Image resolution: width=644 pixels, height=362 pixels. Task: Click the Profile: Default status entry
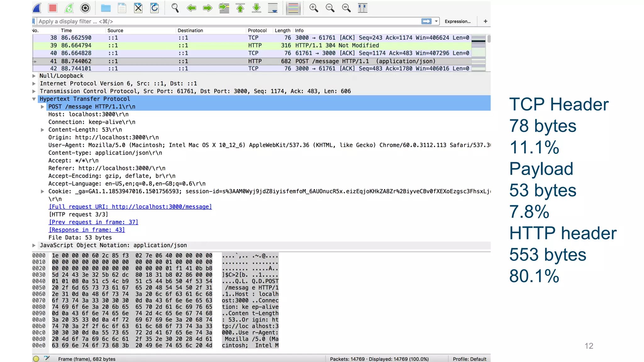(469, 359)
